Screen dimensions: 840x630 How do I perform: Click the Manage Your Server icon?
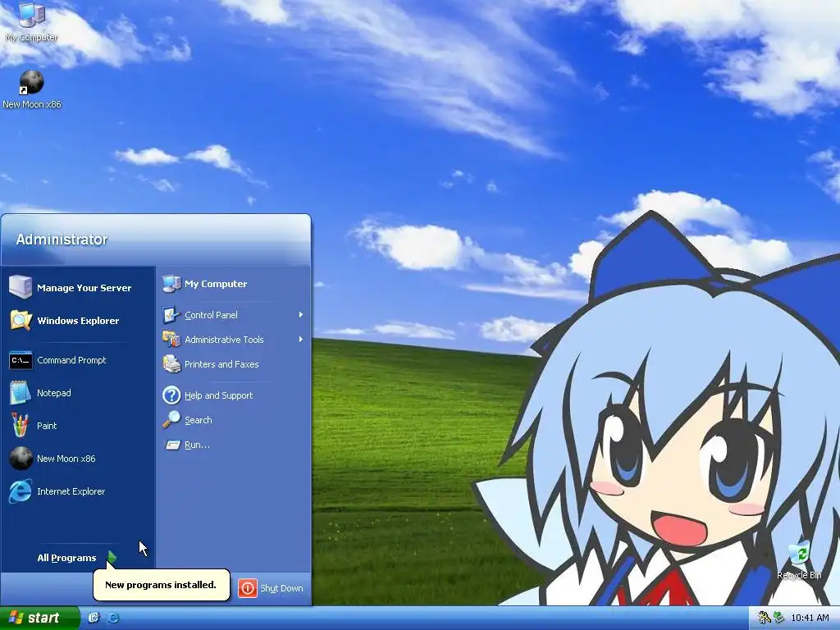pos(21,287)
